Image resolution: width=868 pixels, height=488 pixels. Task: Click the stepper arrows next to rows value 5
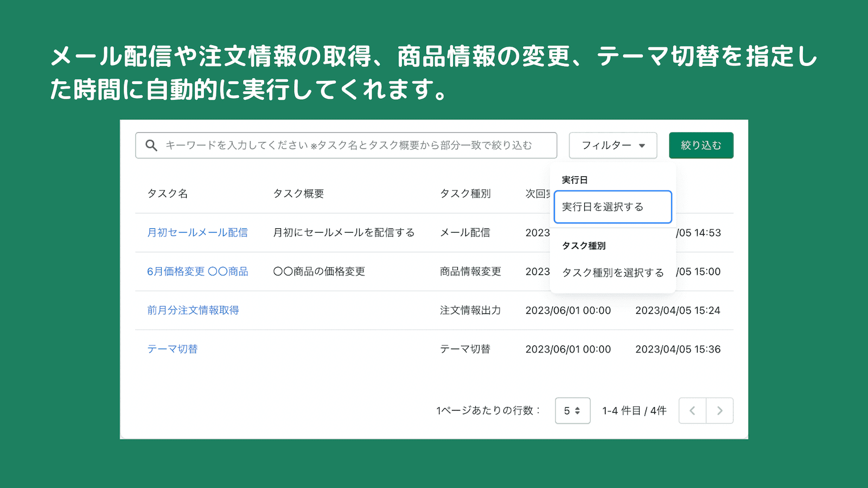point(579,410)
